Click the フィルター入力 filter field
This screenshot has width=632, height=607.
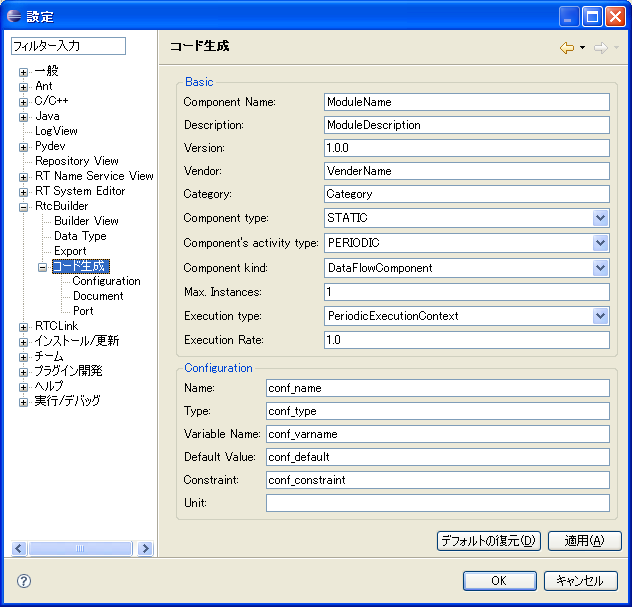pos(68,46)
